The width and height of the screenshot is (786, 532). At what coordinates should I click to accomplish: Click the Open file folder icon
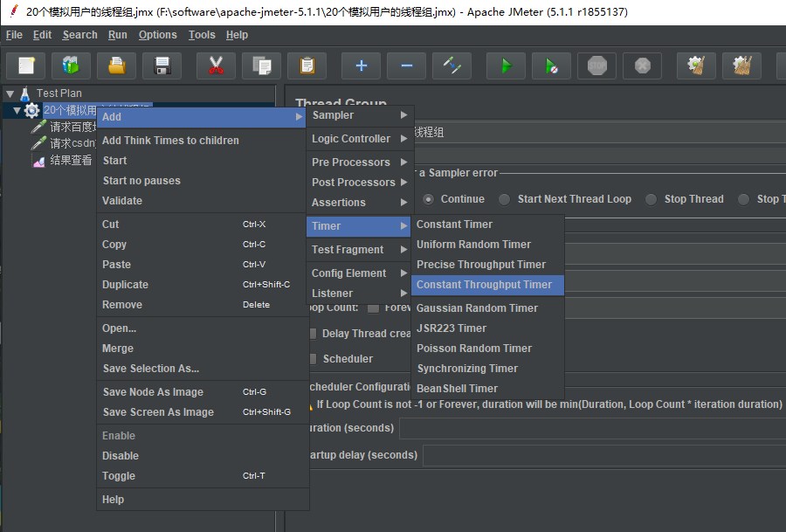click(117, 66)
